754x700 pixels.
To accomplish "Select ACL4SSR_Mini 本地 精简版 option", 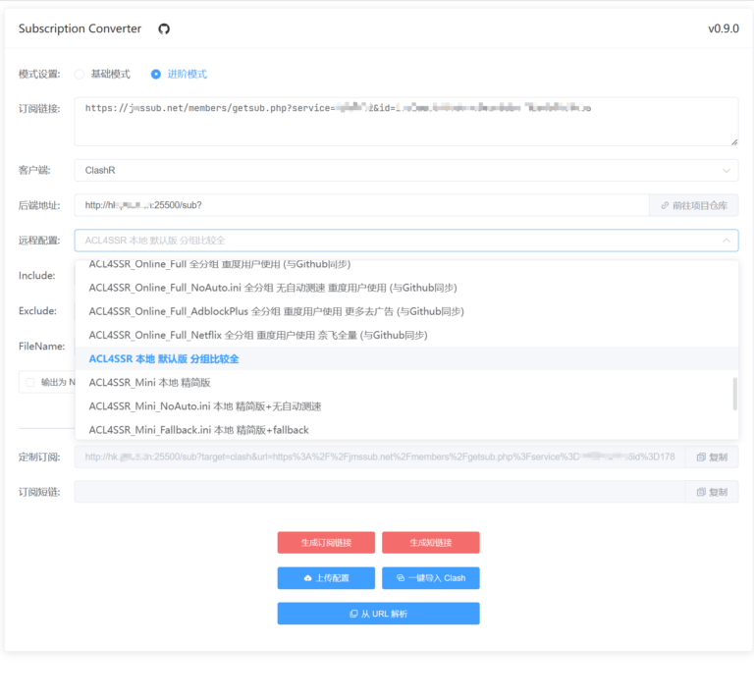I will tap(150, 382).
